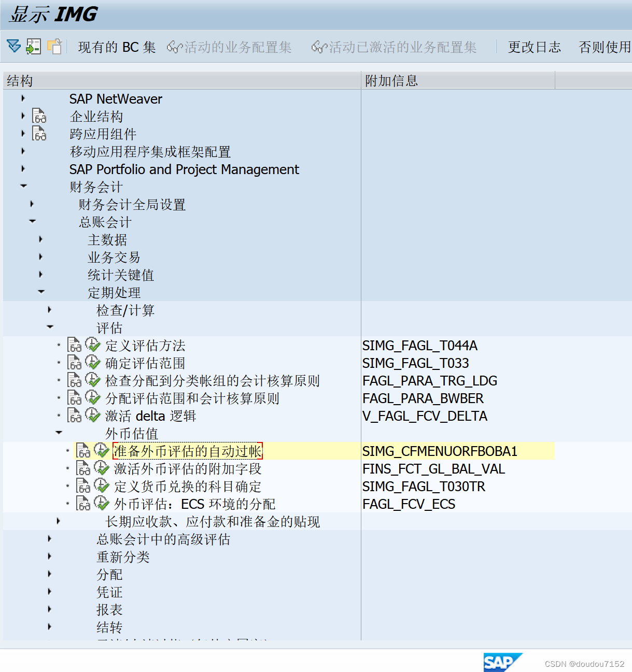The image size is (632, 672).
Task: Click the release notes clipboard toolbar icon
Action: 54,46
